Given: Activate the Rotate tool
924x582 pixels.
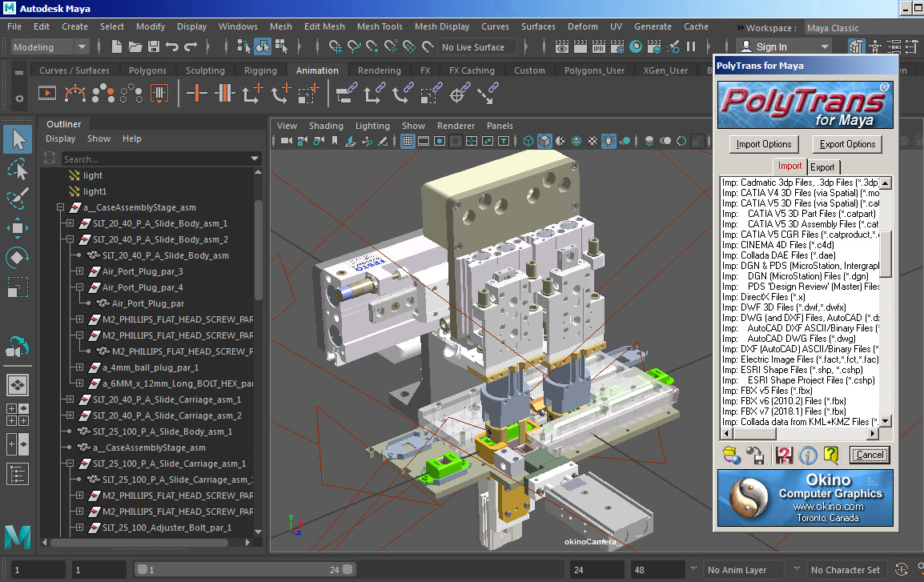Looking at the screenshot, I should pos(18,258).
